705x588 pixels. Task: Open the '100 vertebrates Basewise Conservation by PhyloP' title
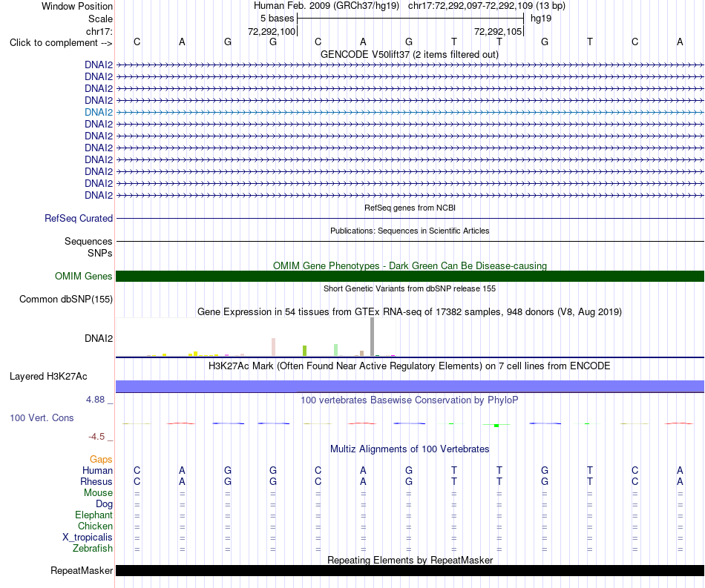pyautogui.click(x=410, y=400)
